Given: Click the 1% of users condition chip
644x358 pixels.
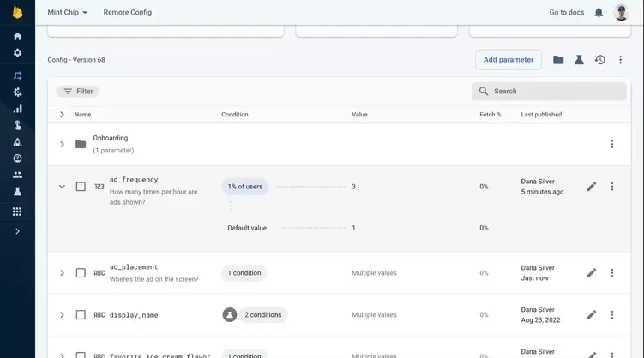Looking at the screenshot, I should (x=244, y=187).
